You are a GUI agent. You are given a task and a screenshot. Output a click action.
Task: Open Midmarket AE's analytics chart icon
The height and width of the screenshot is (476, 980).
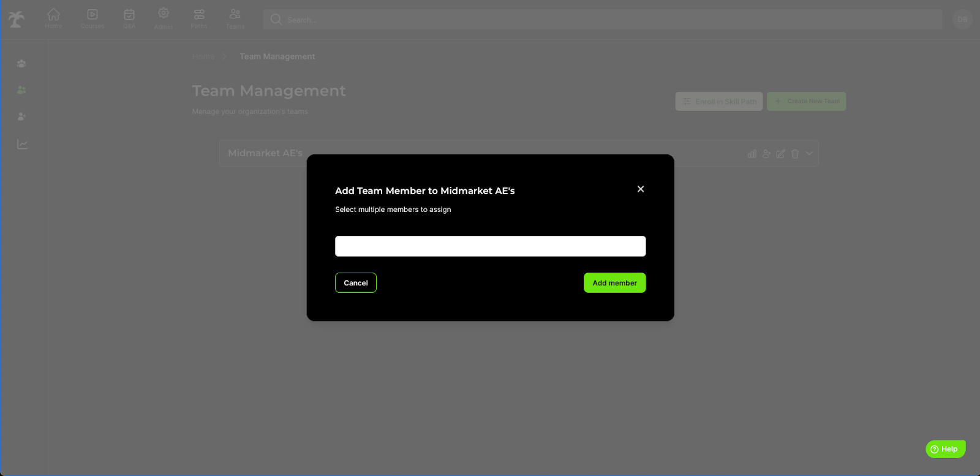click(752, 154)
